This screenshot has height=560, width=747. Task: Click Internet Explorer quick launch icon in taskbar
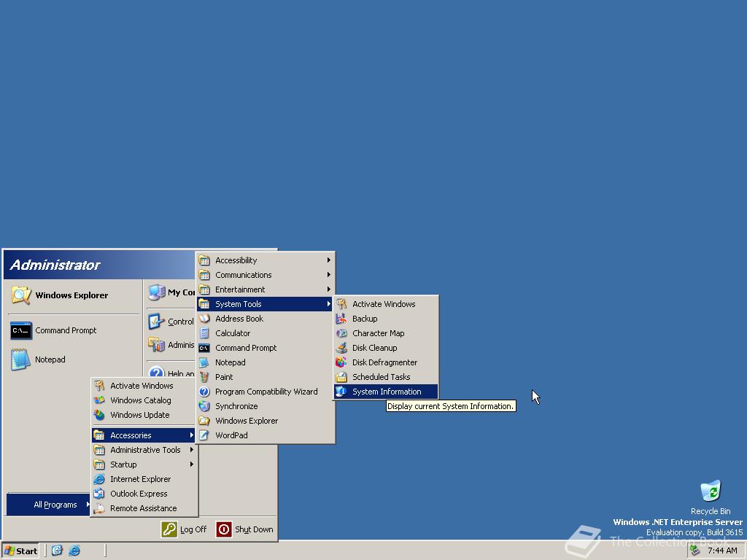point(74,551)
